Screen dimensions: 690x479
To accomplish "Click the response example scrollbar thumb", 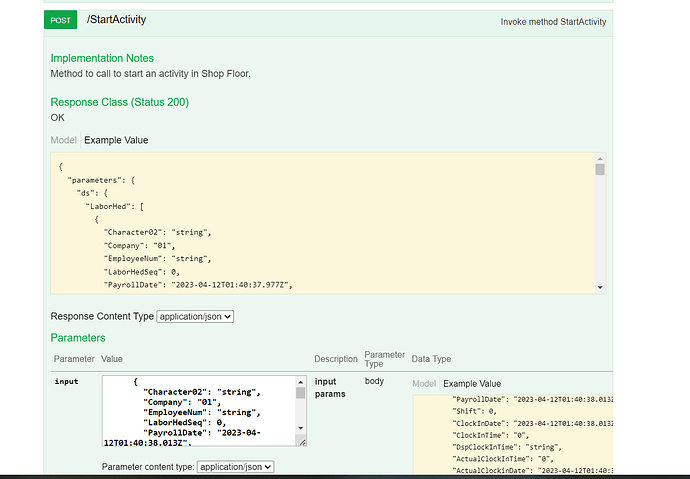I will coord(600,170).
